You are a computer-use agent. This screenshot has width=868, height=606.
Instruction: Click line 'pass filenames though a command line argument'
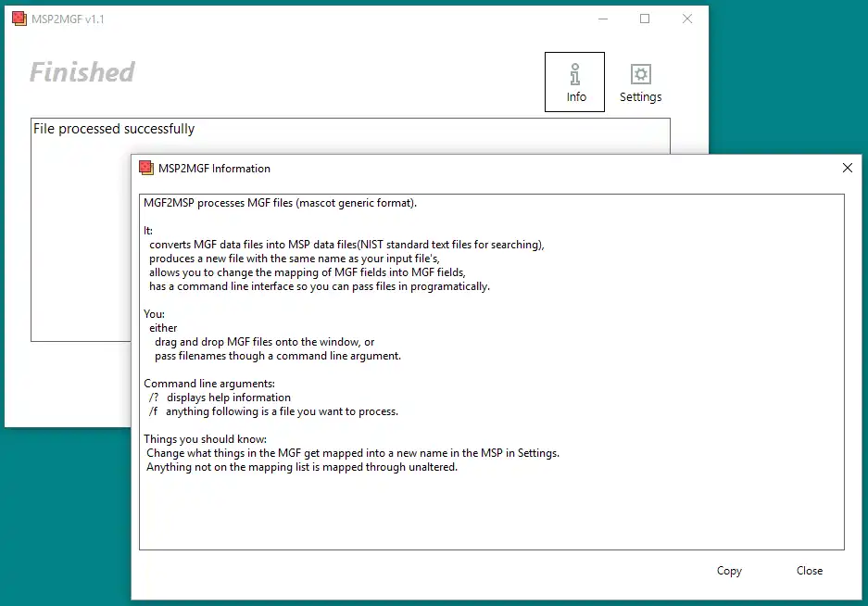coord(278,356)
